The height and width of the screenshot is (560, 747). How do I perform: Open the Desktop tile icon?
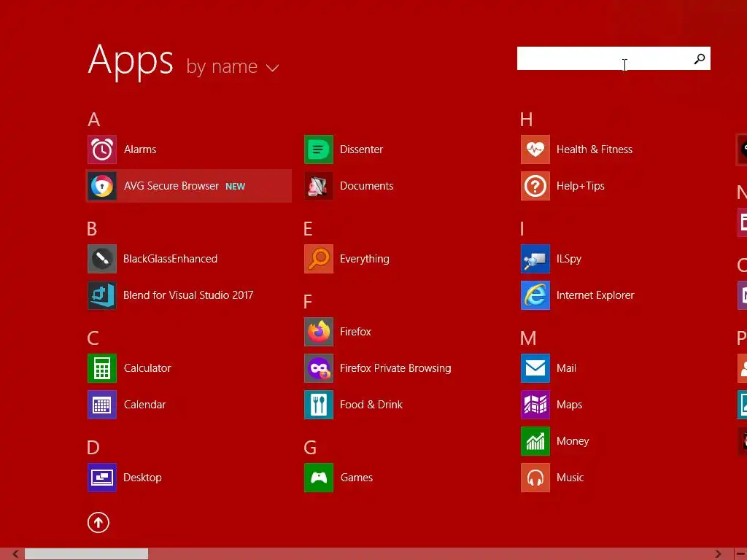point(102,478)
